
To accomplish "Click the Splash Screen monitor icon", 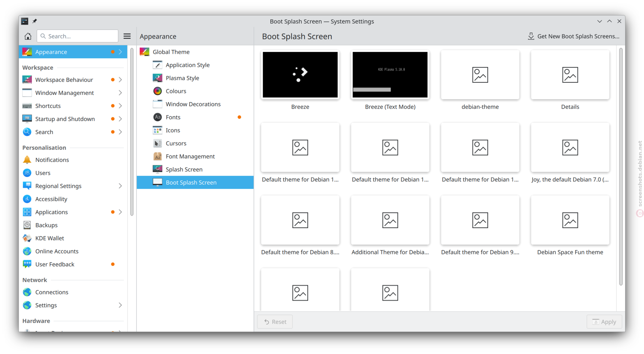I will click(x=157, y=169).
